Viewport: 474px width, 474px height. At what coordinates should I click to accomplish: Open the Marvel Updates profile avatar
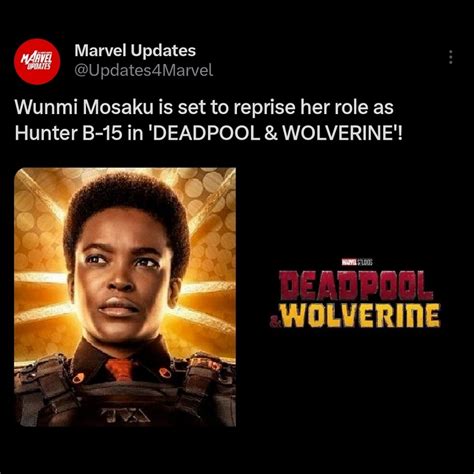tap(37, 62)
